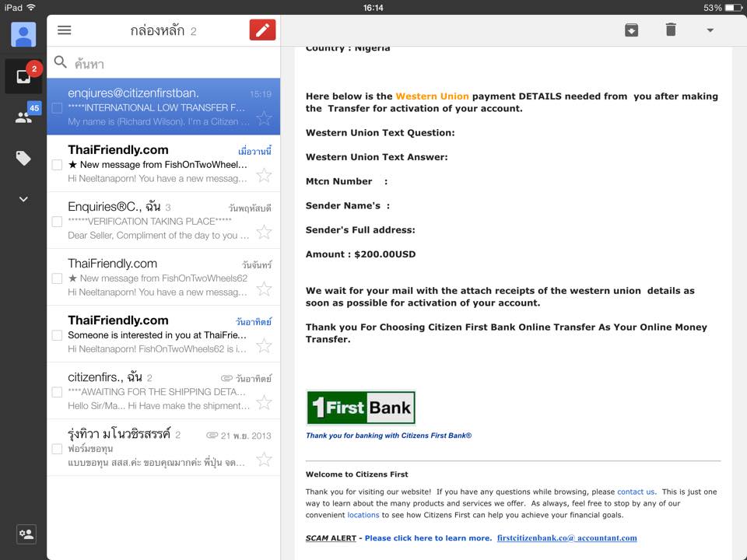Open ThaiFriendly New message from FishOnTwoWheel email from เมื่อวานนี้
The width and height of the screenshot is (747, 560).
click(163, 163)
